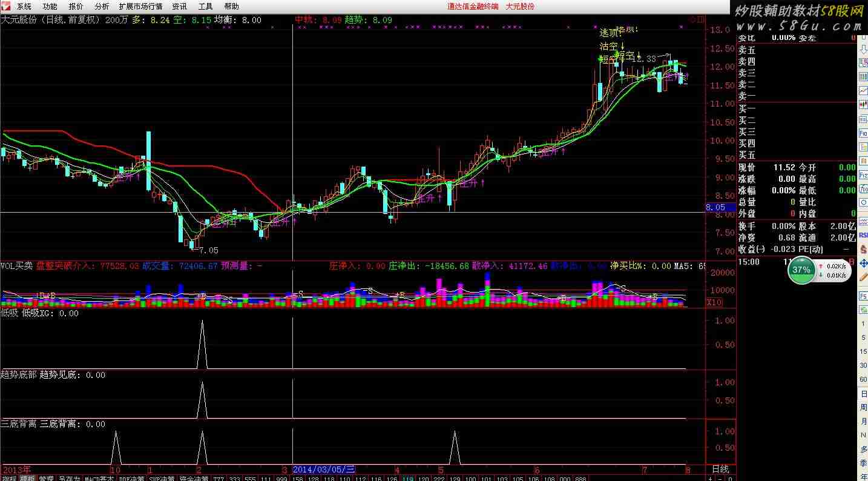
Task: Click the RSI indicator icon in sidebar
Action: pyautogui.click(x=863, y=235)
